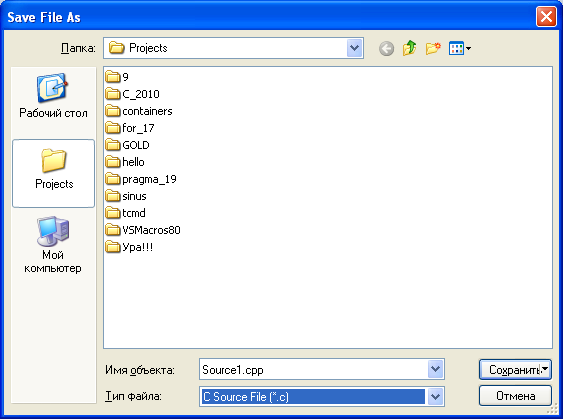The width and height of the screenshot is (563, 419).
Task: Select the hello folder icon
Action: [113, 162]
